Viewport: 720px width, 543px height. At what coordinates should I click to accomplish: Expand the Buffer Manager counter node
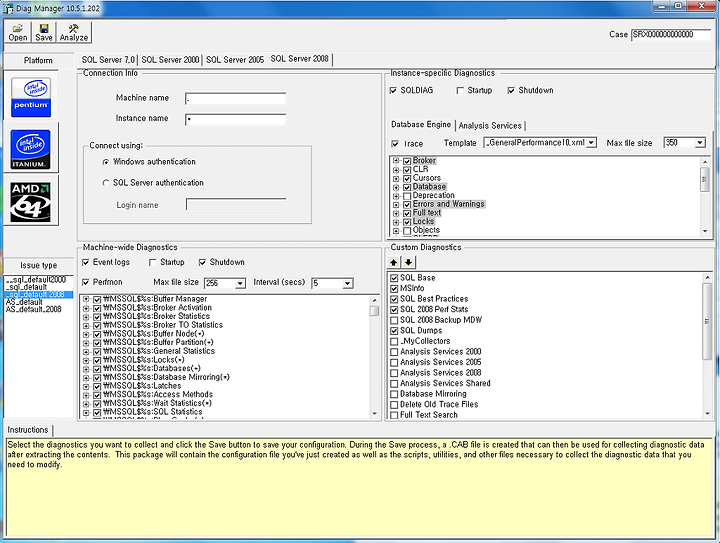(86, 299)
